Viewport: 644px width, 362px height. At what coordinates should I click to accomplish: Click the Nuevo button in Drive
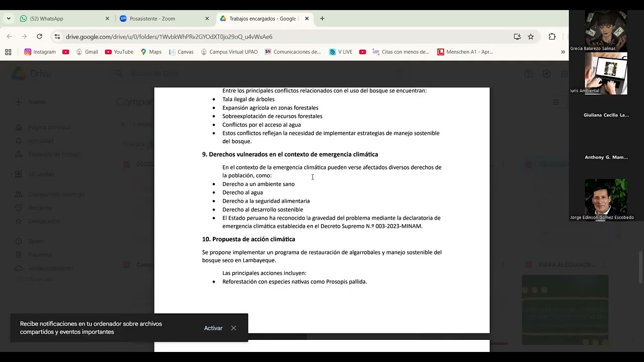coord(31,102)
